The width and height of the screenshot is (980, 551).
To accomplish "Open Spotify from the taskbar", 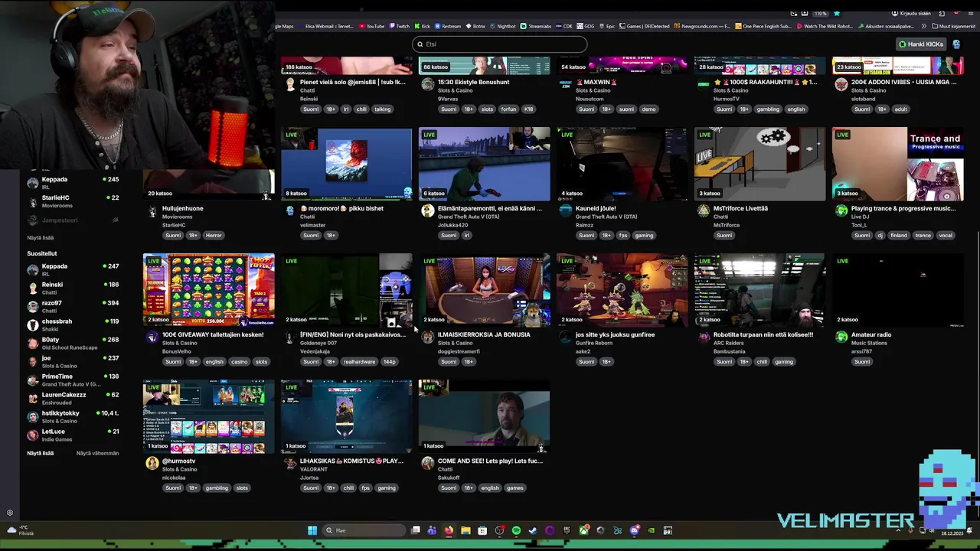I will pyautogui.click(x=516, y=530).
